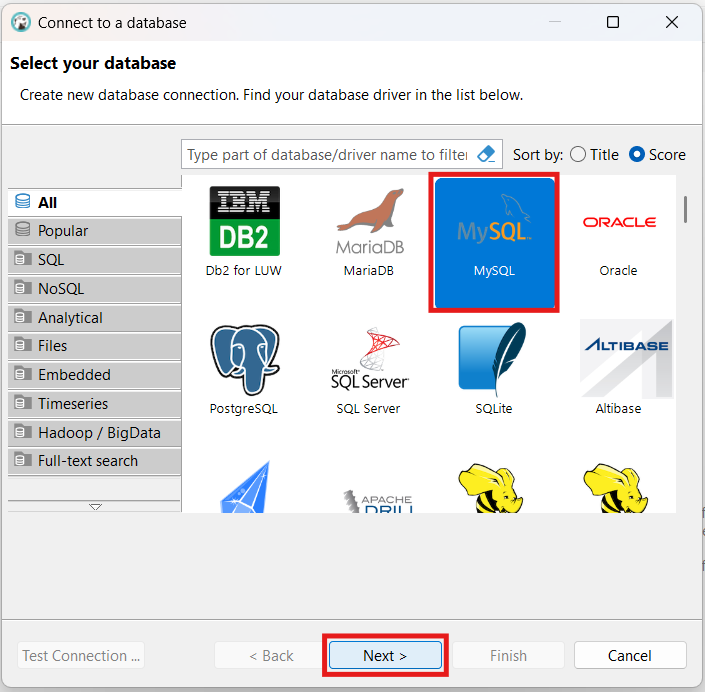705x692 pixels.
Task: Choose the MariaDB seal icon
Action: tap(370, 221)
